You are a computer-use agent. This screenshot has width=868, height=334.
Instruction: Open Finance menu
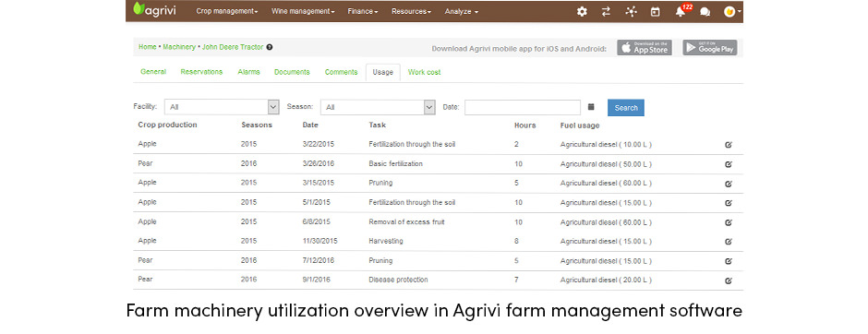click(363, 11)
